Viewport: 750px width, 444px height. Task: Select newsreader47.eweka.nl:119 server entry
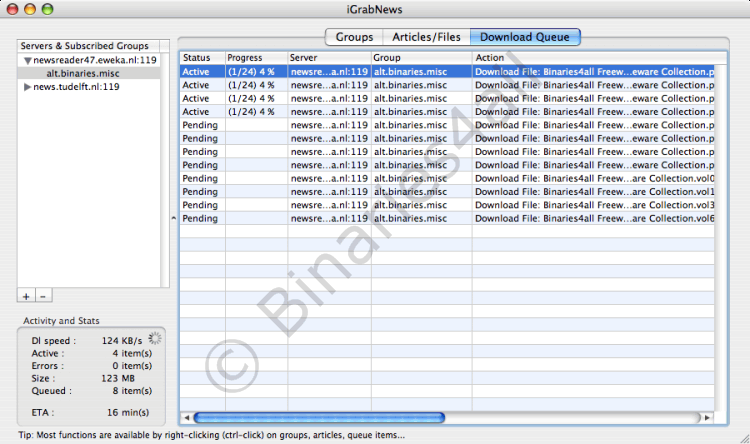click(95, 60)
